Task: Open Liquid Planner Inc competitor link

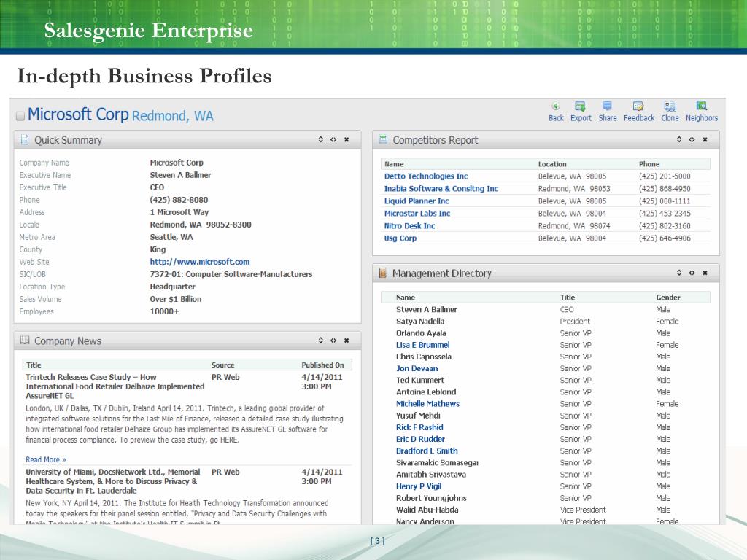Action: [417, 201]
